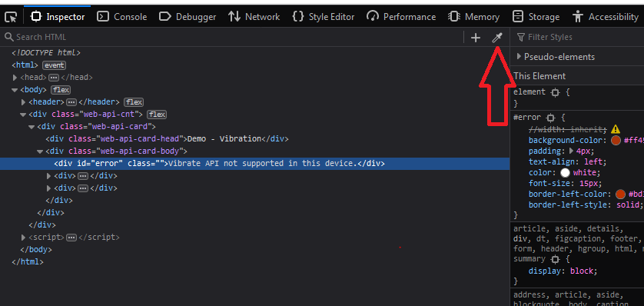This screenshot has width=644, height=306.
Task: Click the plus to create new node
Action: (475, 38)
